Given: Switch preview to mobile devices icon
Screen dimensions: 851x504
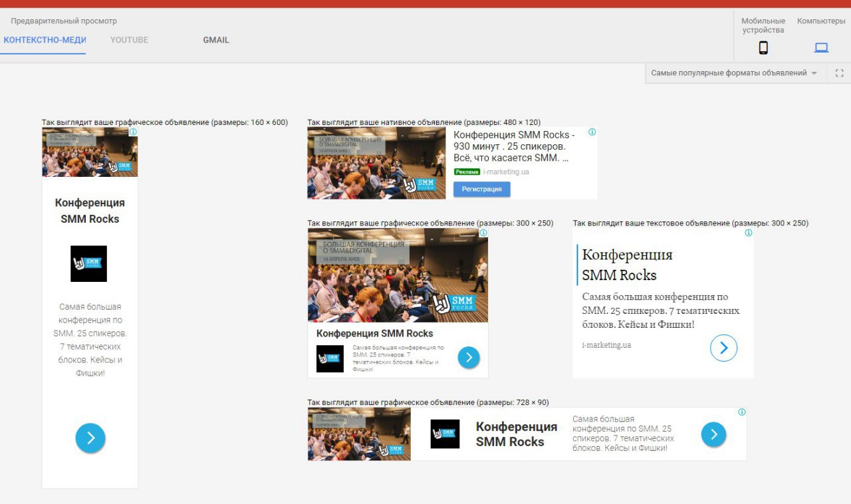Looking at the screenshot, I should point(763,47).
